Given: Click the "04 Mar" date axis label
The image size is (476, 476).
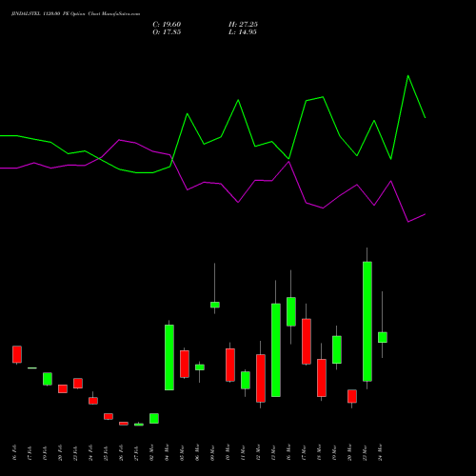Looking at the screenshot, I should [x=167, y=453].
